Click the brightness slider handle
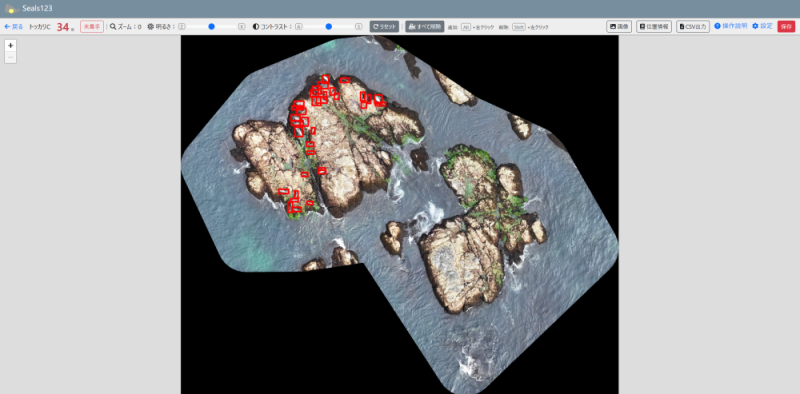 211,27
